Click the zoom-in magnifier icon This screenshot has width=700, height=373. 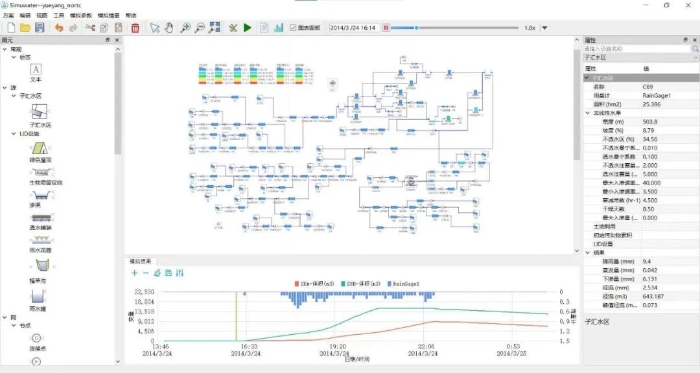pos(185,28)
